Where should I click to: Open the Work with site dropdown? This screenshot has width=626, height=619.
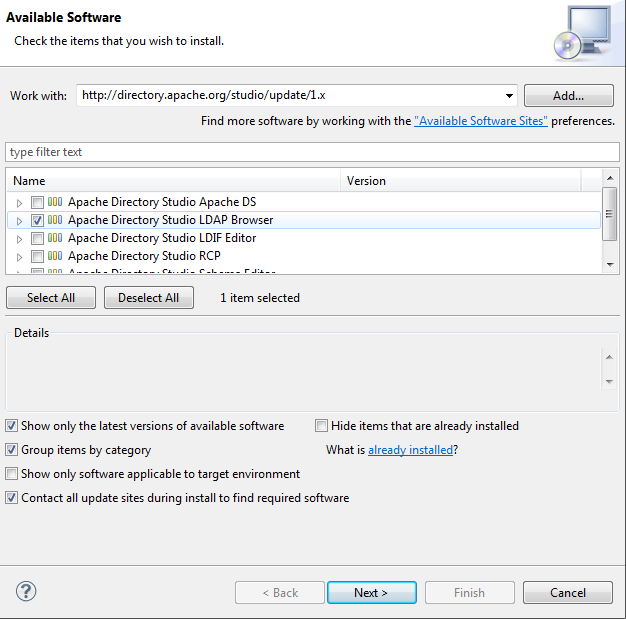[509, 96]
